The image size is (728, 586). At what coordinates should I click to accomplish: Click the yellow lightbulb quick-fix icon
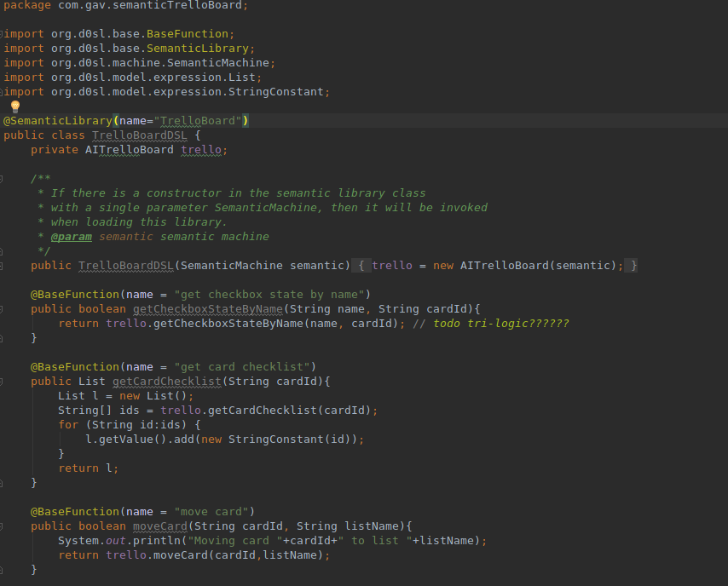[14, 106]
